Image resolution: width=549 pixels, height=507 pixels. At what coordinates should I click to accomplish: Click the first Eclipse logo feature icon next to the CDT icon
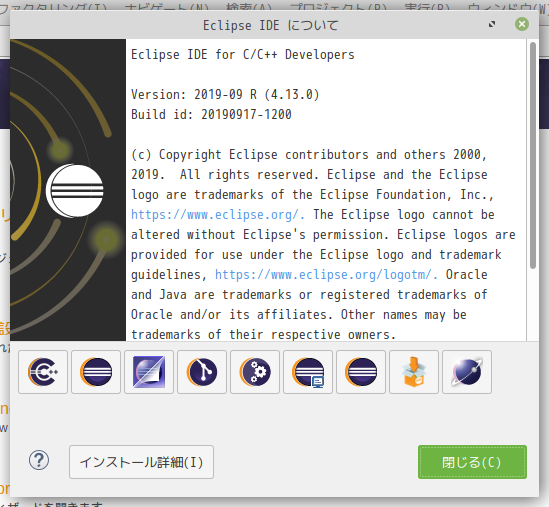tap(96, 372)
